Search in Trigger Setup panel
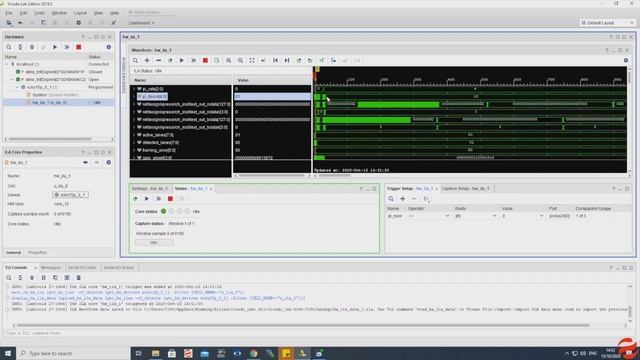This screenshot has width=640, height=360. click(x=391, y=199)
